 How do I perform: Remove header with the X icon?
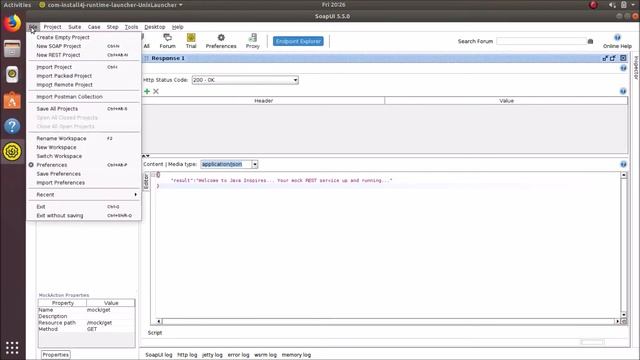[x=156, y=91]
